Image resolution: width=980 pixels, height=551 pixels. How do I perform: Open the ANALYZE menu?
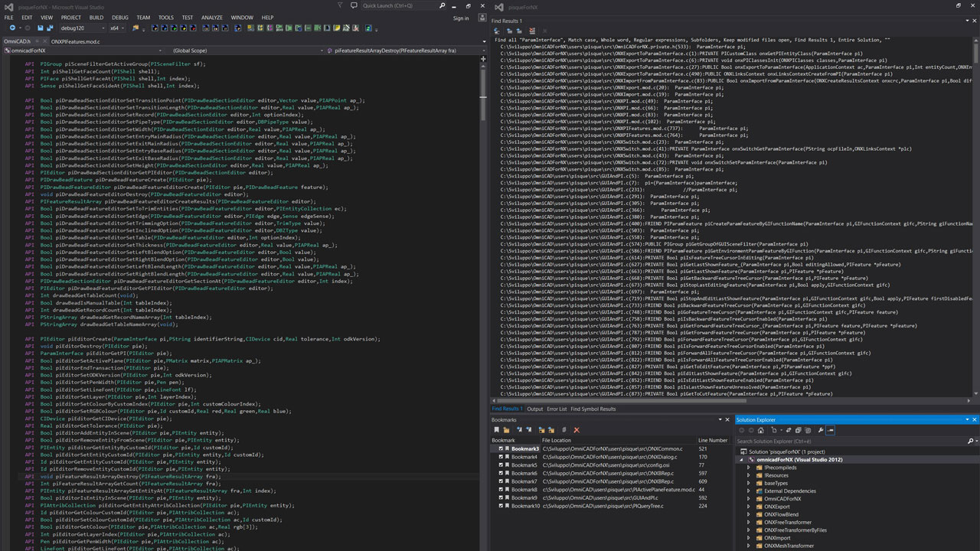click(x=212, y=17)
